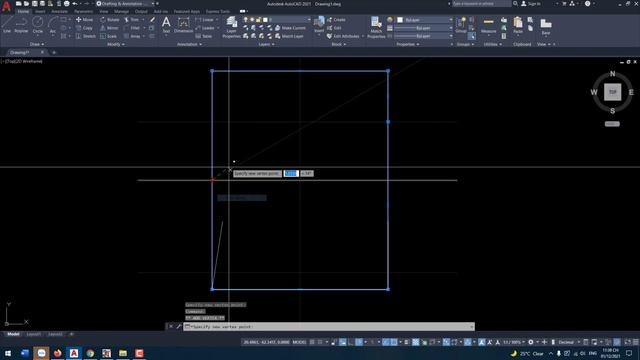Open the Insert ribbon tab
640x360 pixels.
(40, 11)
